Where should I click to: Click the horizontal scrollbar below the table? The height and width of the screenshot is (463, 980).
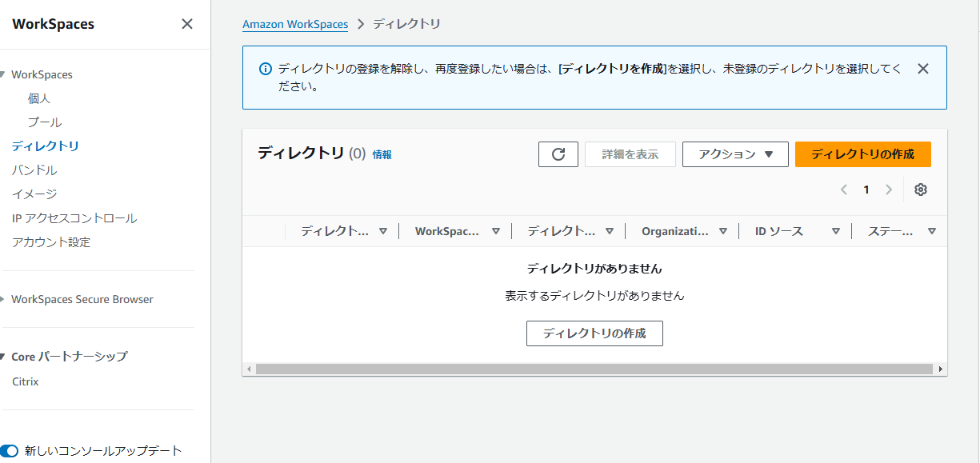tap(594, 369)
